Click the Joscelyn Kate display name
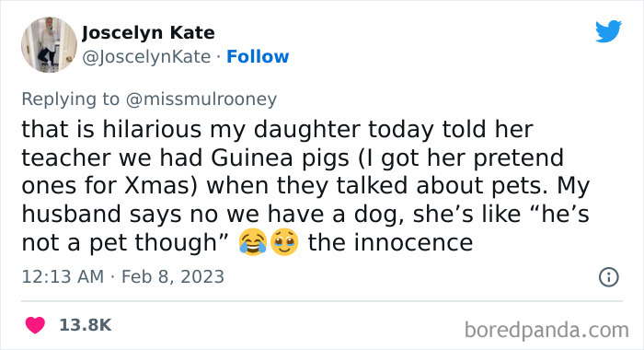The image size is (644, 350). pos(148,33)
